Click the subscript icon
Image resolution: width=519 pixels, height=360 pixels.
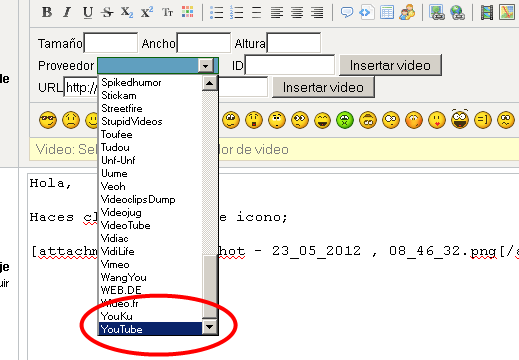click(x=127, y=13)
